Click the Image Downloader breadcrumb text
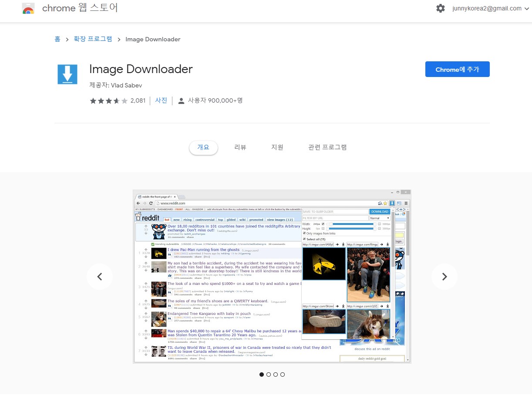The height and width of the screenshot is (398, 532). 153,39
